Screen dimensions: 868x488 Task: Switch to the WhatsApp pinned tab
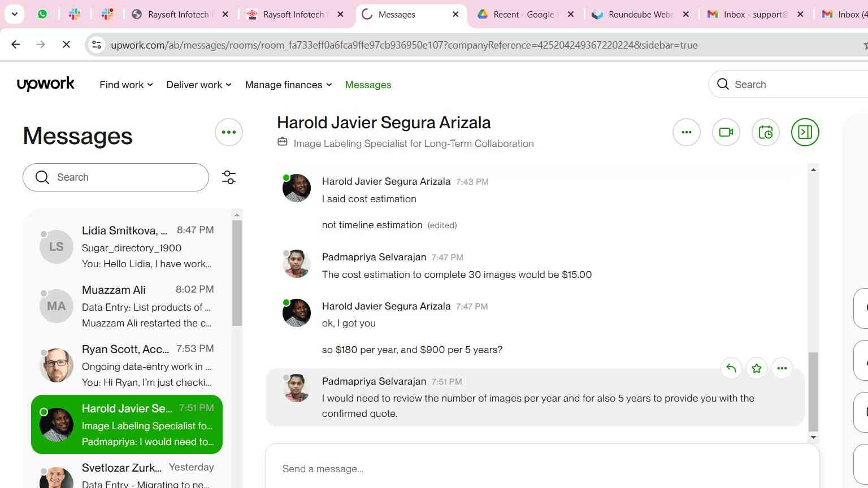pos(42,14)
